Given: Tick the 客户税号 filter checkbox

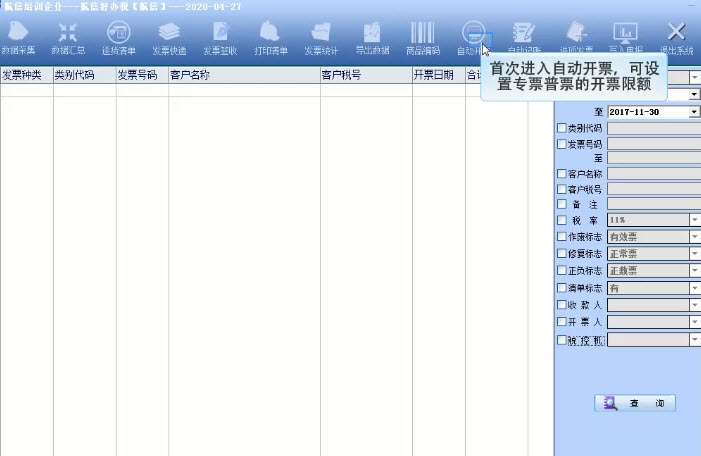Looking at the screenshot, I should pyautogui.click(x=562, y=189).
